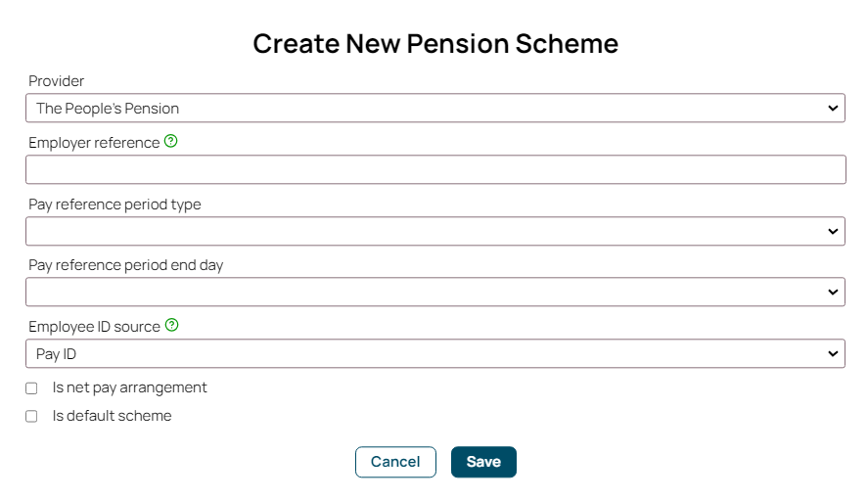
Task: Save the new pension scheme
Action: [x=483, y=462]
